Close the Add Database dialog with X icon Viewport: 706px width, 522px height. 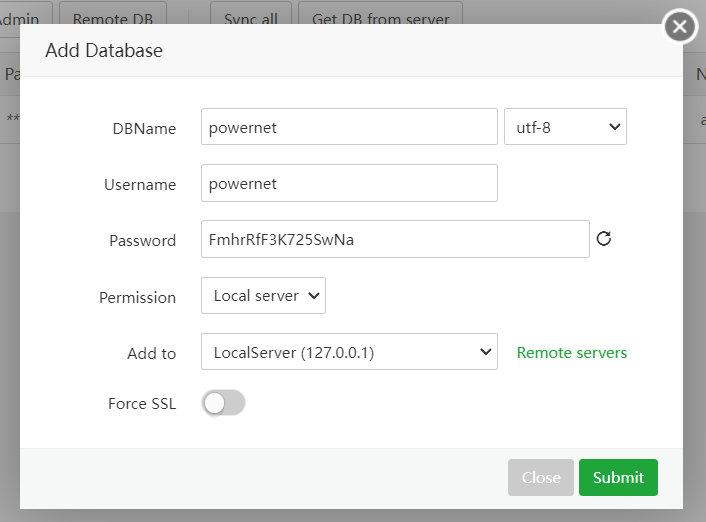point(680,27)
